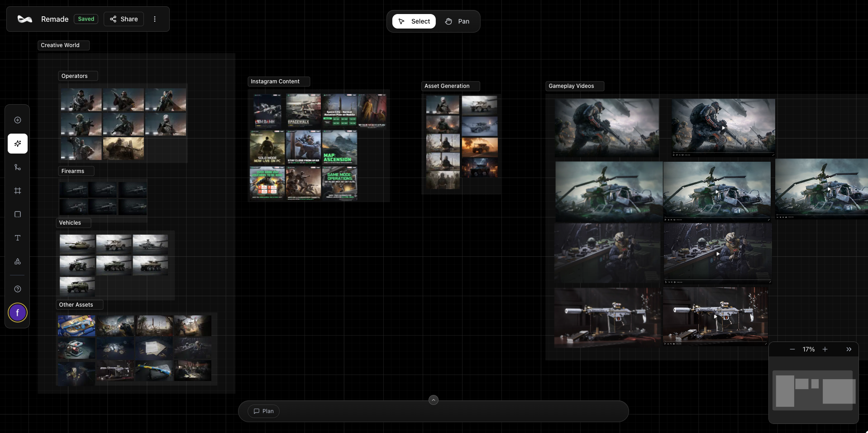Viewport: 868px width, 433px height.
Task: Select the Vehicles frame label
Action: tap(73, 223)
